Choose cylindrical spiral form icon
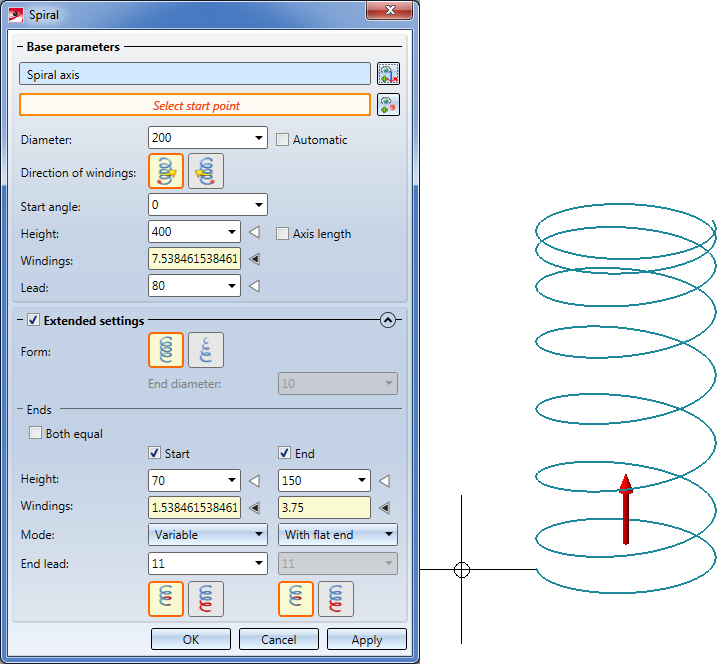Screen dimensions: 720x666 point(166,350)
